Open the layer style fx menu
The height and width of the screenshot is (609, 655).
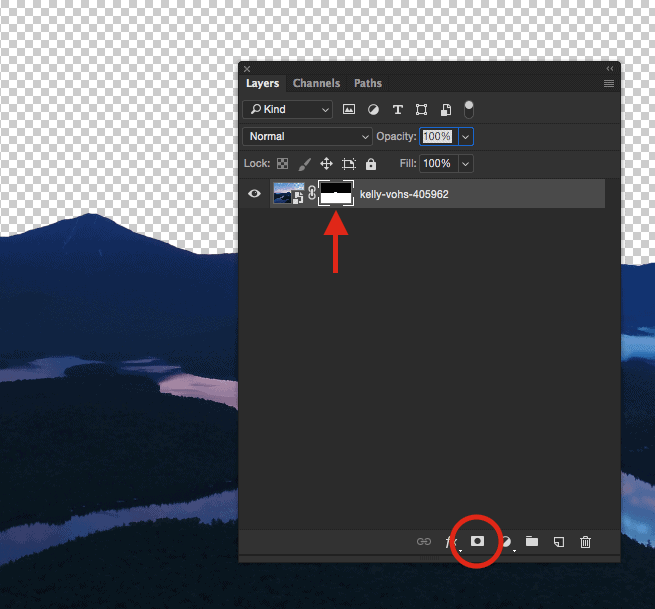click(x=450, y=542)
